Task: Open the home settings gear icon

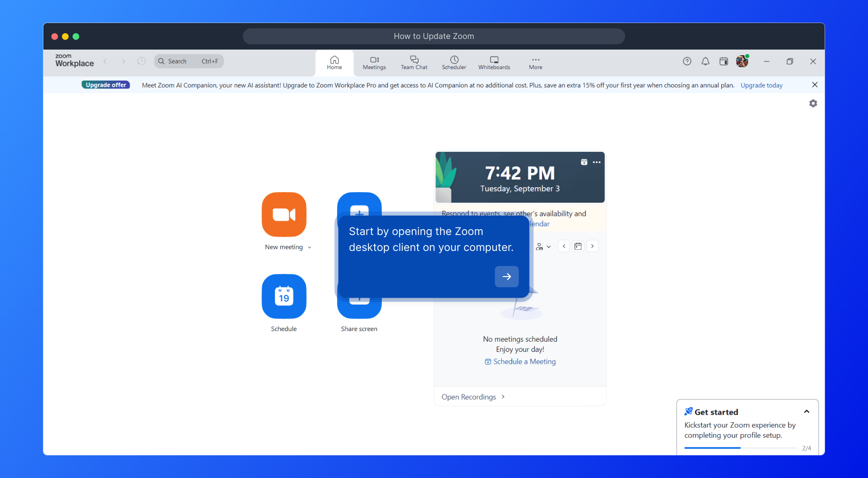Action: click(813, 104)
